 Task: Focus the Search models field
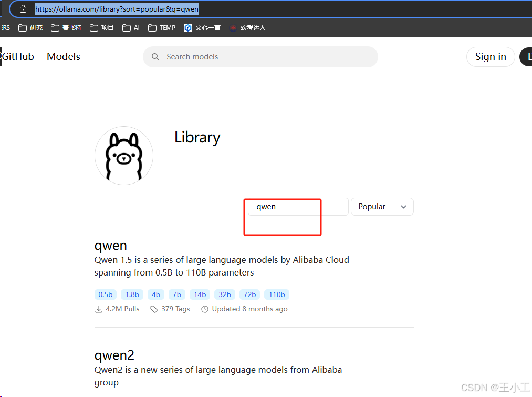point(260,57)
